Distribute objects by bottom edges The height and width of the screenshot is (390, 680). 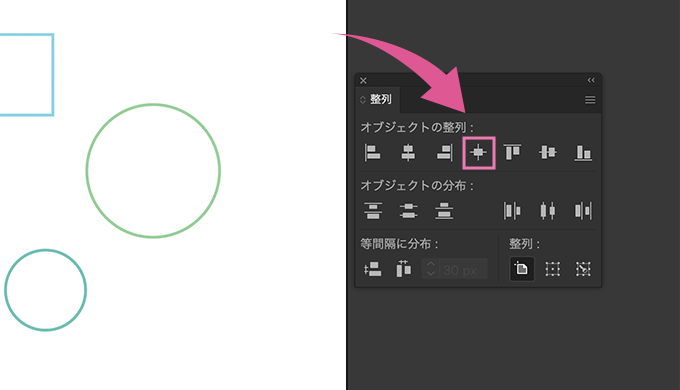click(x=444, y=211)
